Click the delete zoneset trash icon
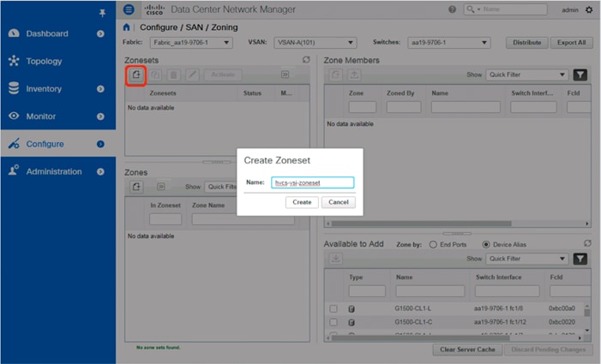 [174, 75]
